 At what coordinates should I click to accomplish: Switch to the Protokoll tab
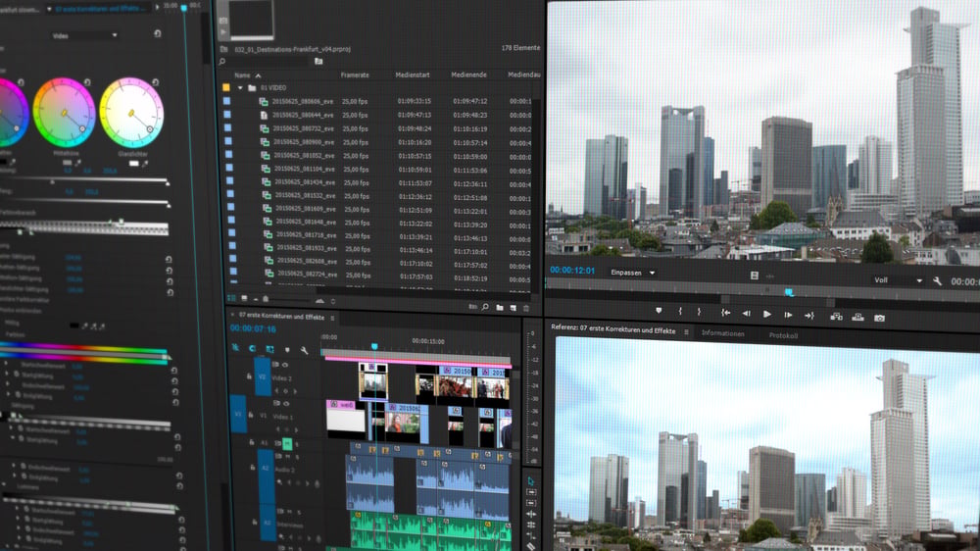click(783, 335)
